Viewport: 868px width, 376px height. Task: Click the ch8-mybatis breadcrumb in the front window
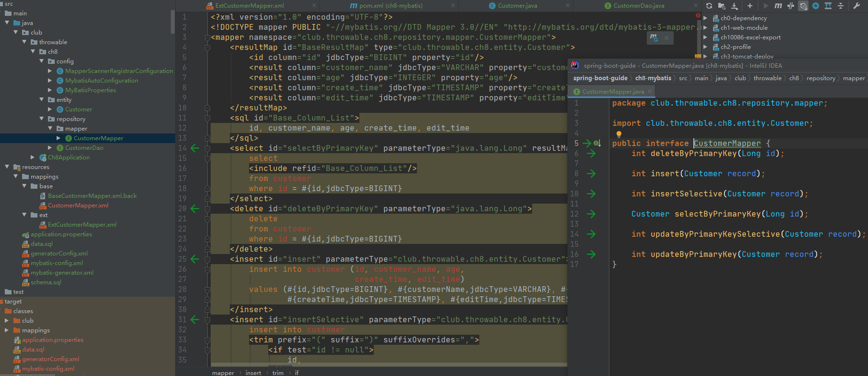point(653,78)
